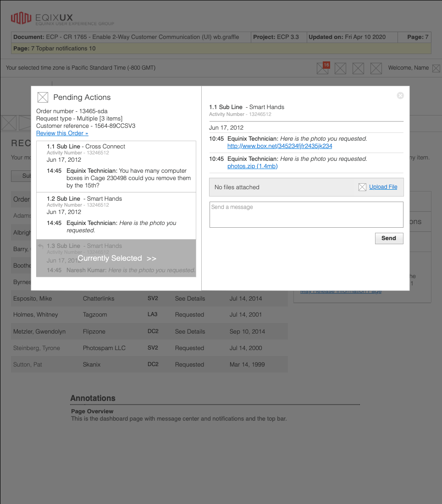
Task: Click Metzler, Gwendolyn in the table
Action: (x=39, y=331)
